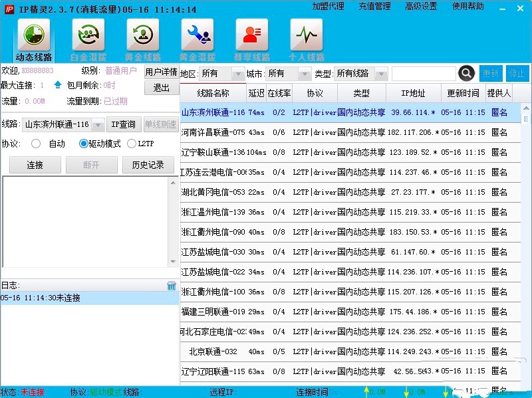This screenshot has width=532, height=398.
Task: Open 历史记录 history button
Action: (x=148, y=165)
